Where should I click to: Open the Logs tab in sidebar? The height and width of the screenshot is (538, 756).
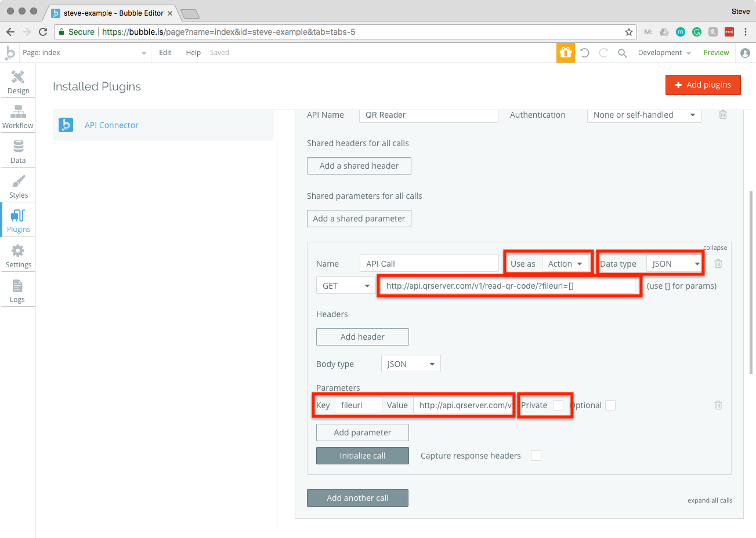point(18,290)
